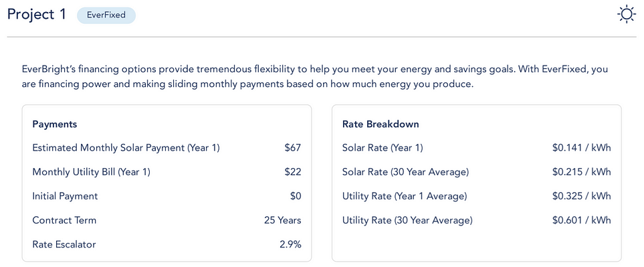
Task: Select Solar Rate (Year 1) label
Action: (x=383, y=148)
